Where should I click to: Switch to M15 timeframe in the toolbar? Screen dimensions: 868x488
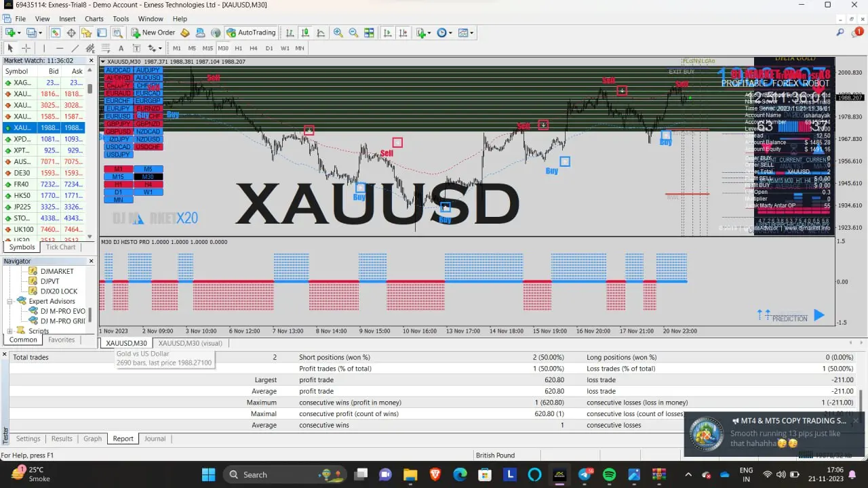[208, 48]
